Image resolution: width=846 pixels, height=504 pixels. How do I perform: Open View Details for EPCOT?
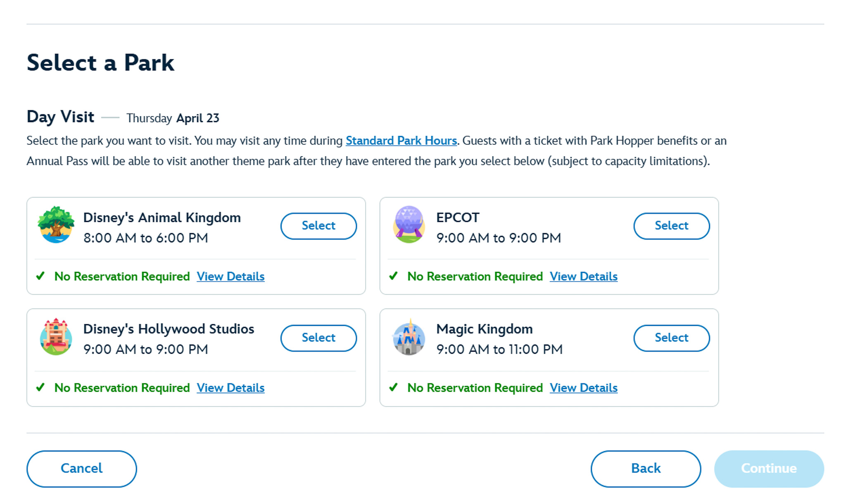click(x=584, y=276)
